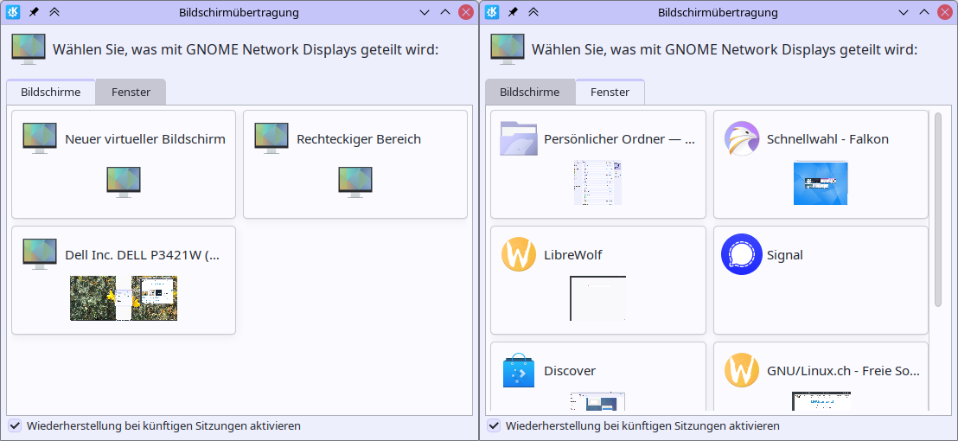Click preview monitor under Neuer virtueller Bildschirm

123,182
